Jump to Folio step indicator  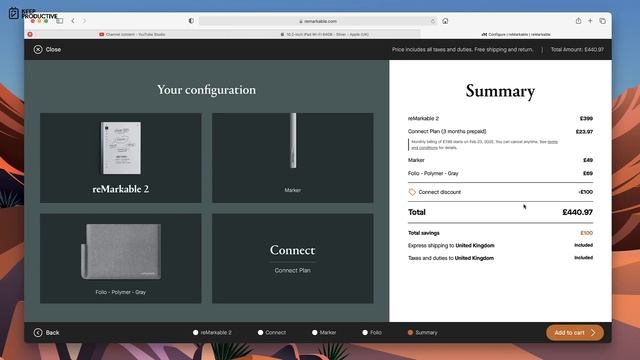[372, 333]
